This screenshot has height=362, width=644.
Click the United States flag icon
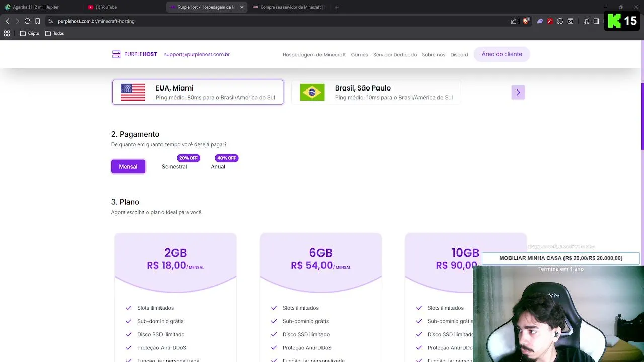coord(133,92)
